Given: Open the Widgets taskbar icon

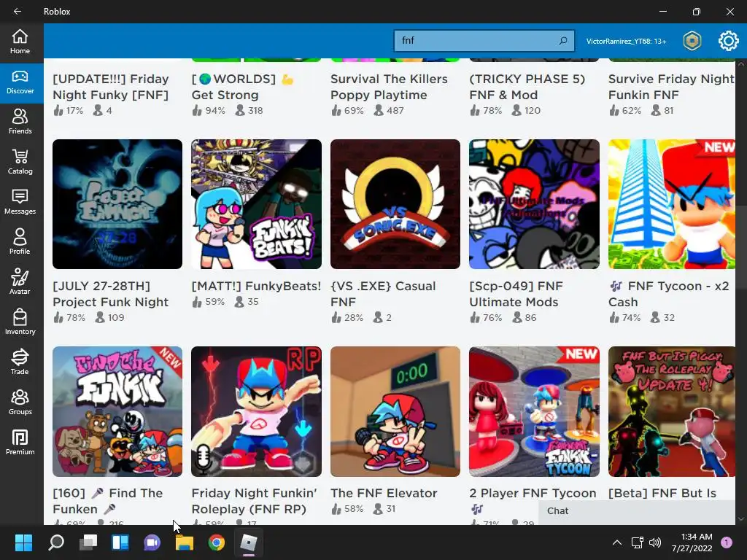Looking at the screenshot, I should click(x=120, y=542).
